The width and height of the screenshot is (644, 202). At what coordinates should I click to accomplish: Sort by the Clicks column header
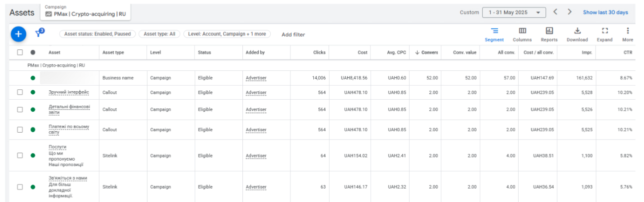pyautogui.click(x=319, y=52)
